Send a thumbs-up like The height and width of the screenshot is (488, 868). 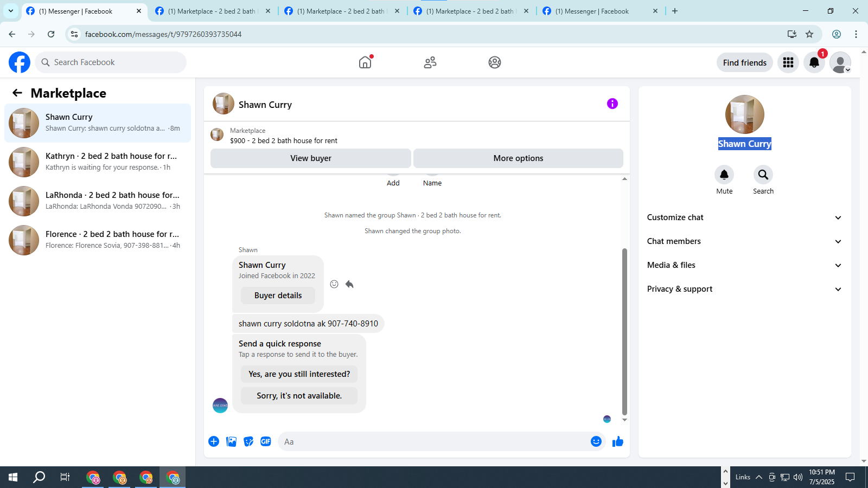point(618,441)
